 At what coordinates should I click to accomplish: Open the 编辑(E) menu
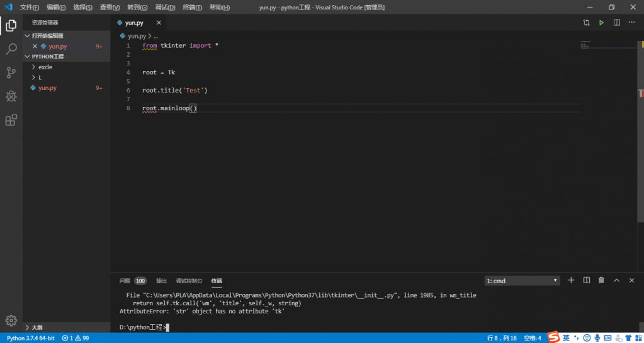point(56,8)
